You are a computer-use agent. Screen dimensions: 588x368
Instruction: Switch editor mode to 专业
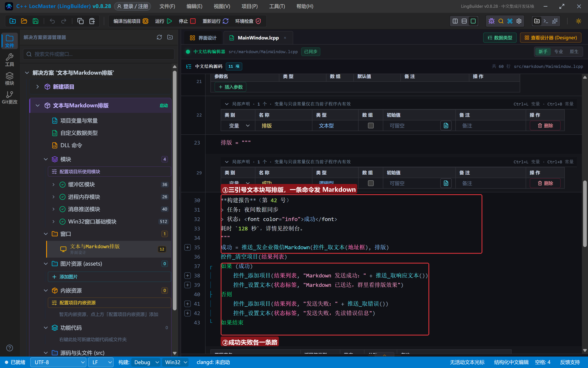[558, 52]
